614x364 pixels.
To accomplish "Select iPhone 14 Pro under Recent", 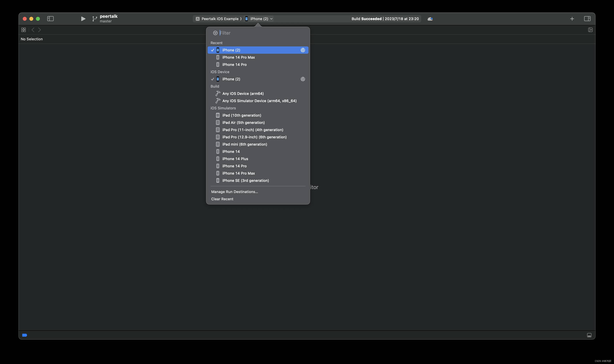I will pos(258,65).
